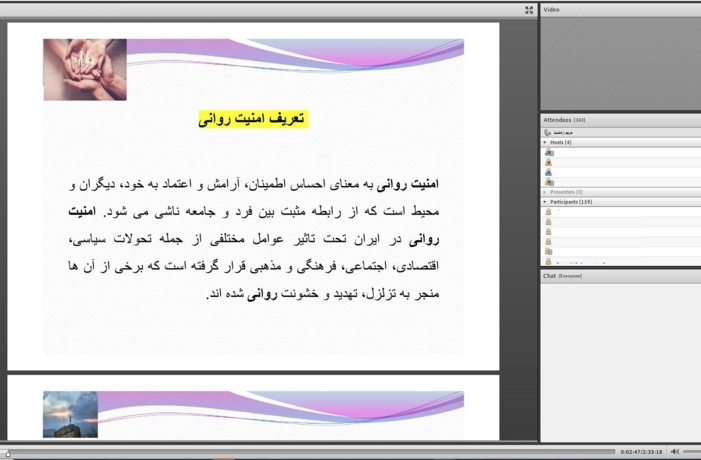Click the active speaker phone icon under Attendees
Screen dimensions: 701x460
547,133
